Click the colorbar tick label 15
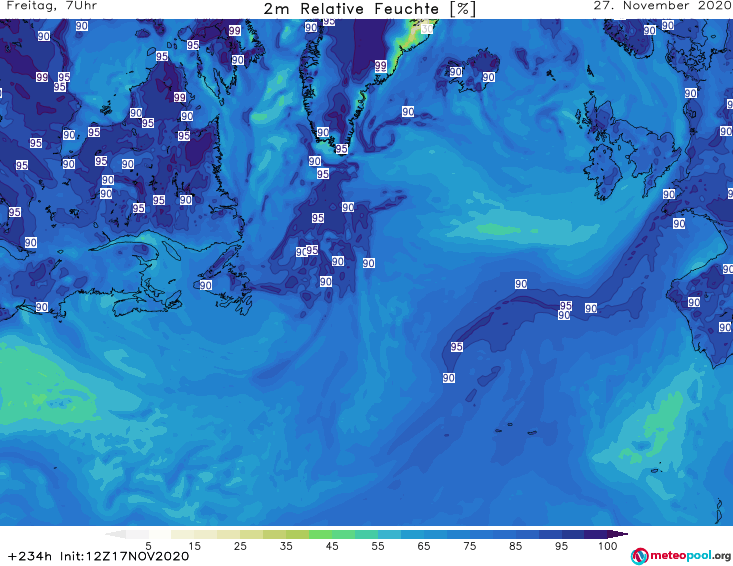The image size is (733, 566). [x=194, y=546]
